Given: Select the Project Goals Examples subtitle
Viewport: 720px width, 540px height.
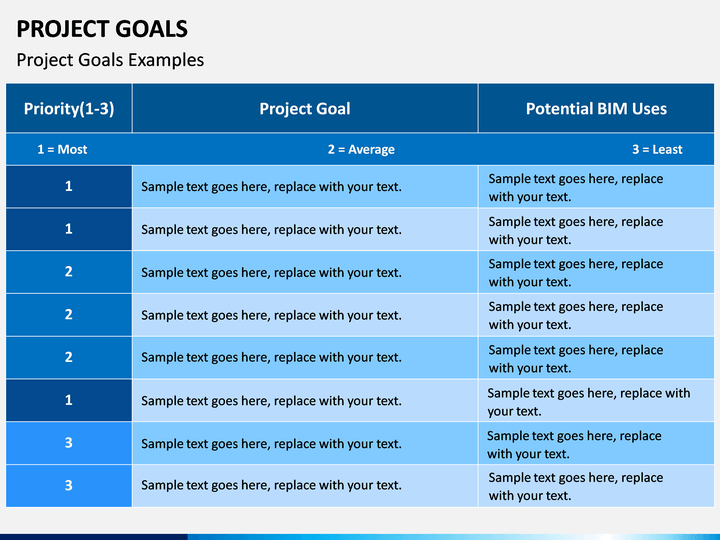Looking at the screenshot, I should pos(110,60).
